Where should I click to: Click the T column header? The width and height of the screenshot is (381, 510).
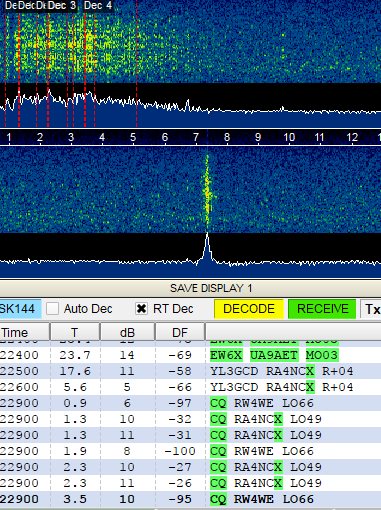click(x=75, y=332)
